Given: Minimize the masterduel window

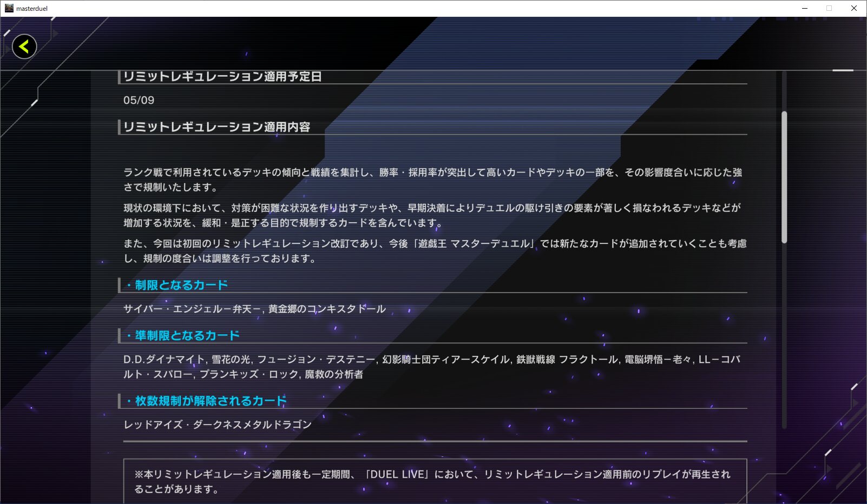Looking at the screenshot, I should [x=805, y=8].
